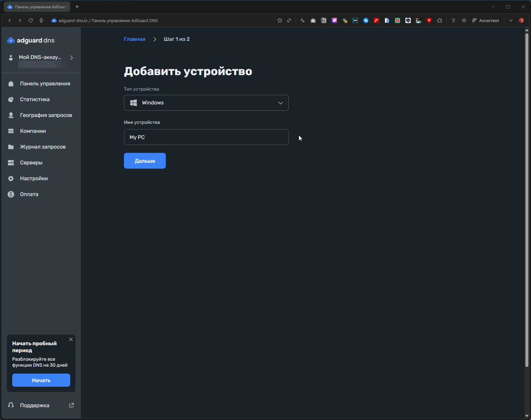Bookmark page with the star icon
The width and height of the screenshot is (531, 420).
[280, 20]
